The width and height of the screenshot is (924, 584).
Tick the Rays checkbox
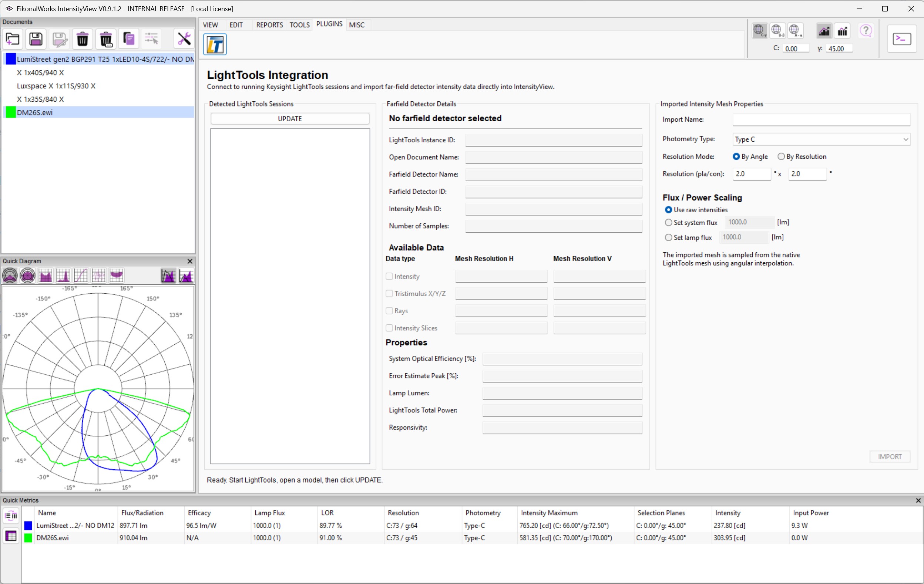pos(389,311)
